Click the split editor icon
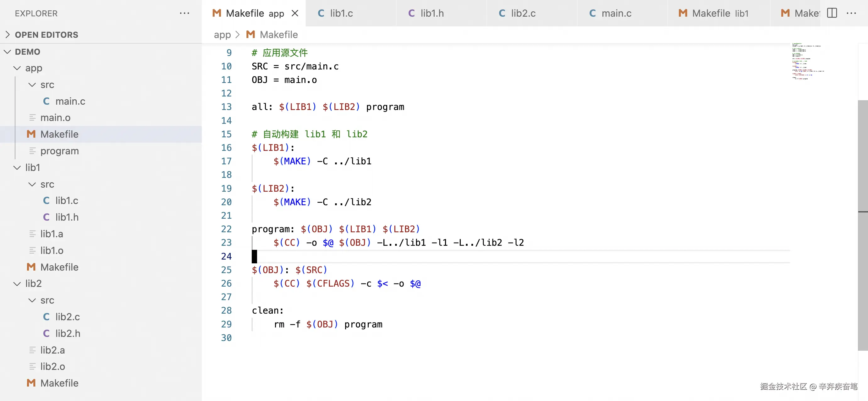 [832, 13]
